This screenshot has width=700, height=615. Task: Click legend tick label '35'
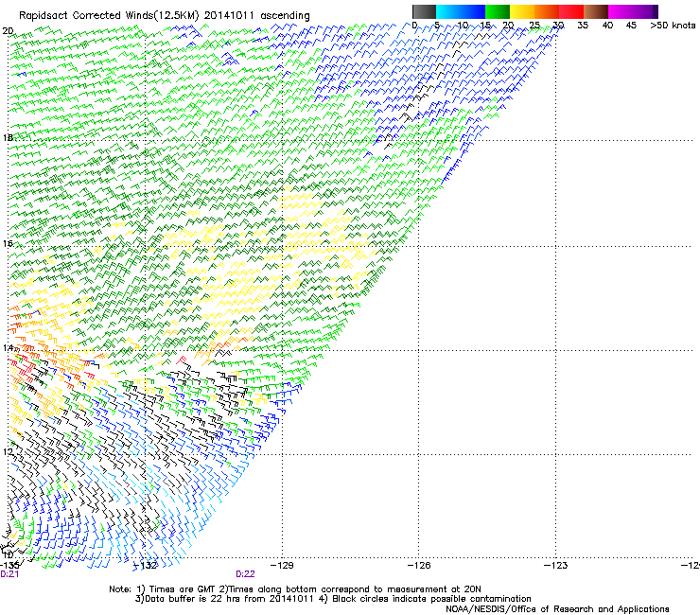click(583, 25)
